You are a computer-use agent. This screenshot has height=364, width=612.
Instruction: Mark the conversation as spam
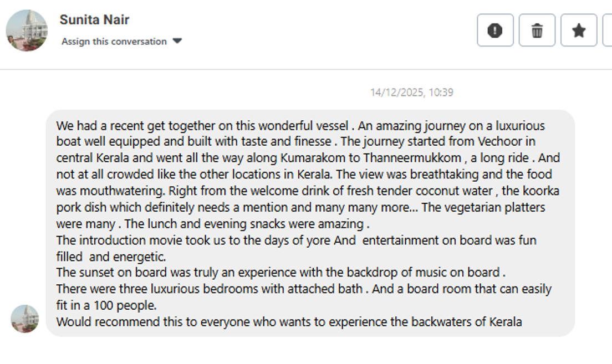[495, 30]
